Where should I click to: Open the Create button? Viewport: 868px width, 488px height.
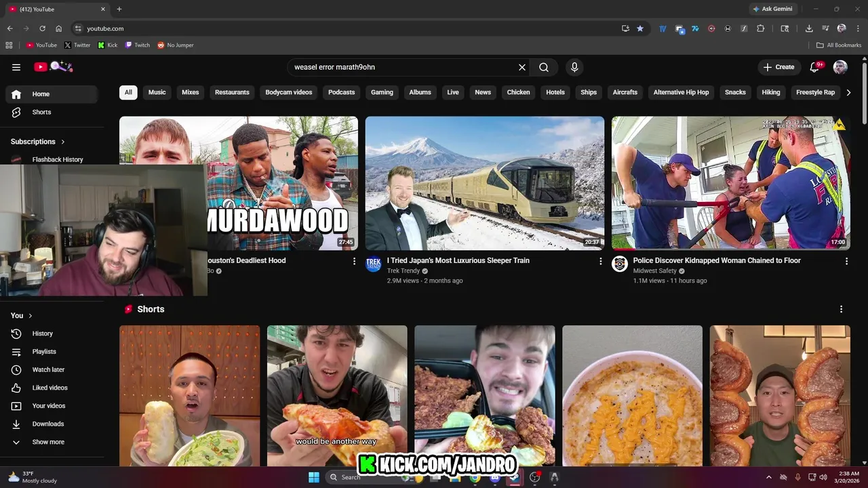[778, 67]
